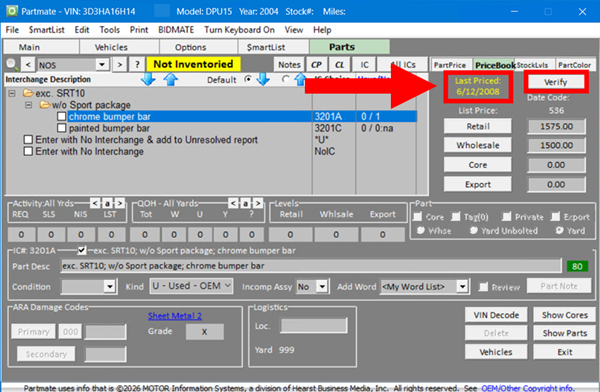Viewport: 600px width, 392px height.
Task: Open the BIDMATE menu
Action: click(176, 30)
